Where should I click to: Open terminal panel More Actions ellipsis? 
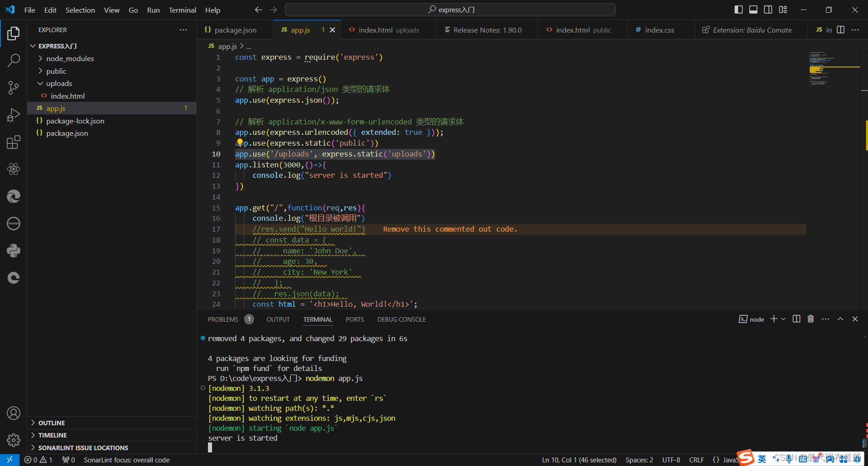pos(826,319)
